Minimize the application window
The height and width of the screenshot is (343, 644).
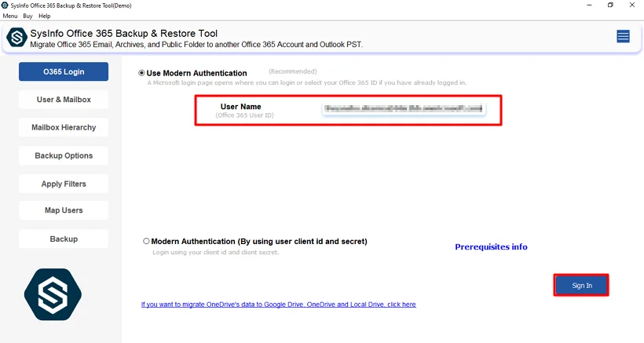click(x=589, y=5)
